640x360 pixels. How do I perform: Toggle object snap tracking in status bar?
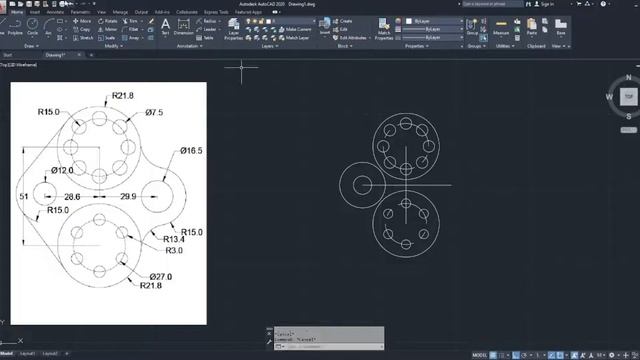coord(551,355)
